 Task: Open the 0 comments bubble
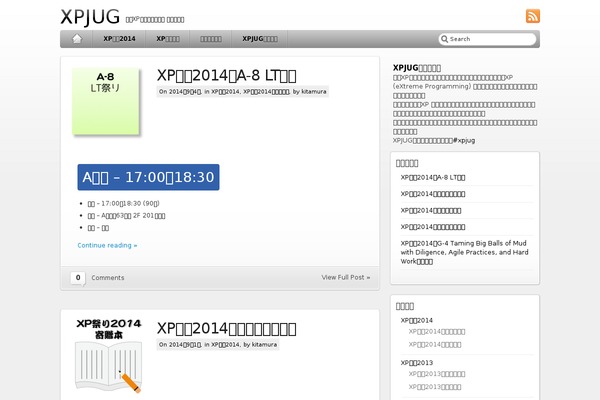(x=78, y=278)
